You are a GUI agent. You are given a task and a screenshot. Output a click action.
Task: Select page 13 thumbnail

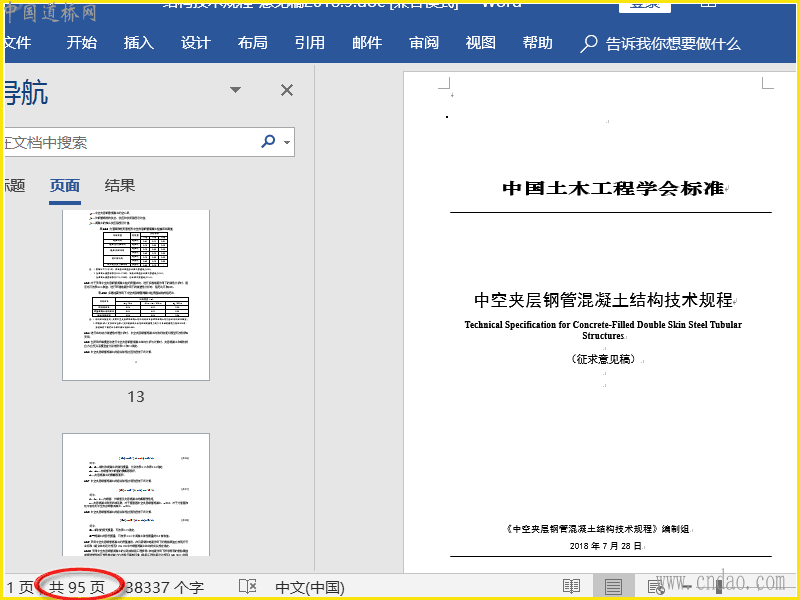pos(136,295)
